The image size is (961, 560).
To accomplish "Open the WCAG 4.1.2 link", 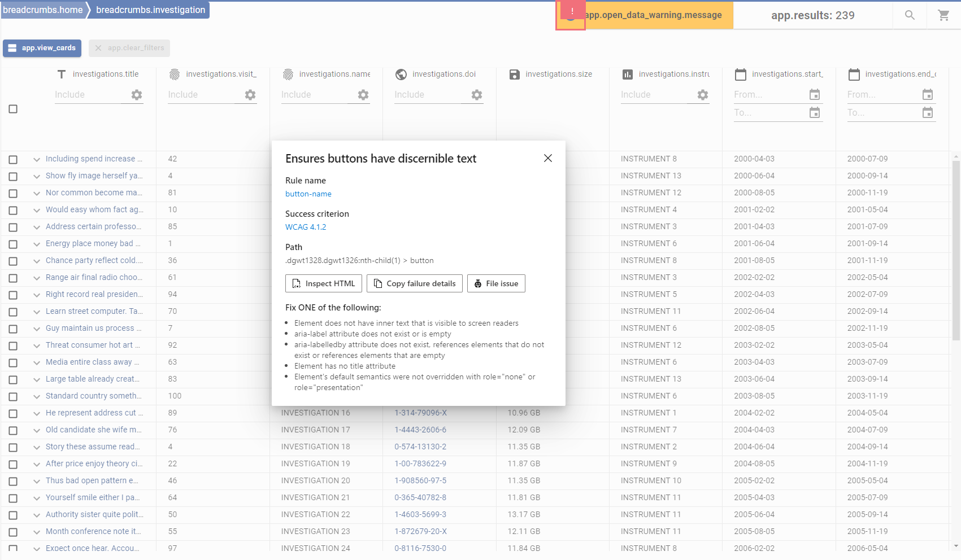I will coord(306,227).
